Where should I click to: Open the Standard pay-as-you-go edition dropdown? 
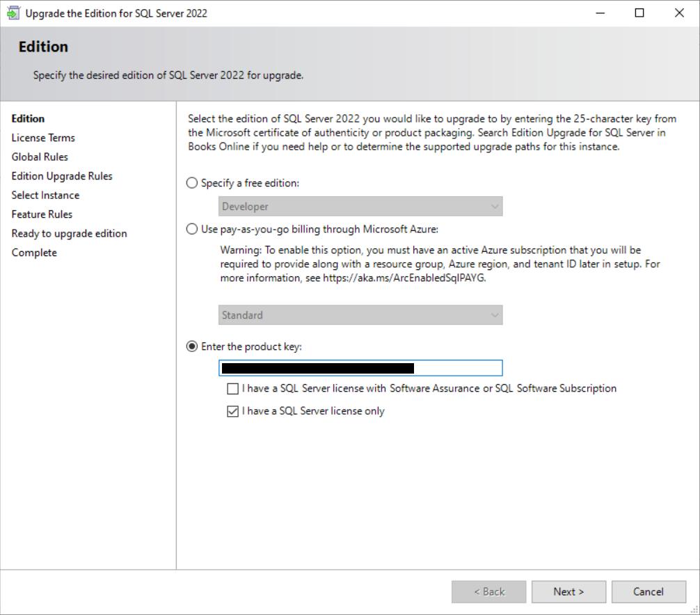click(x=360, y=314)
